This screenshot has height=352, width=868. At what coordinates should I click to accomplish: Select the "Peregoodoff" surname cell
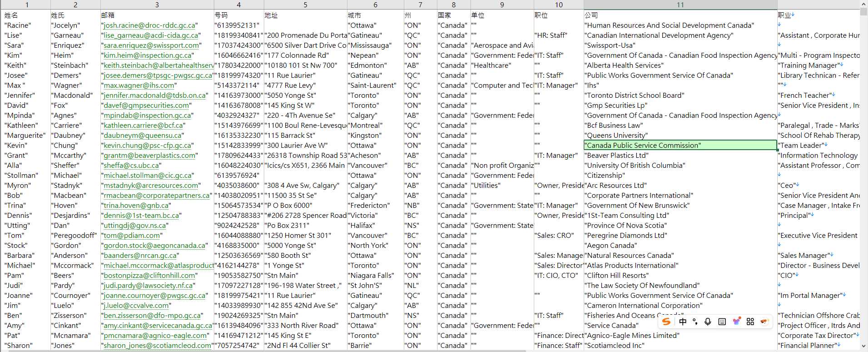click(75, 236)
